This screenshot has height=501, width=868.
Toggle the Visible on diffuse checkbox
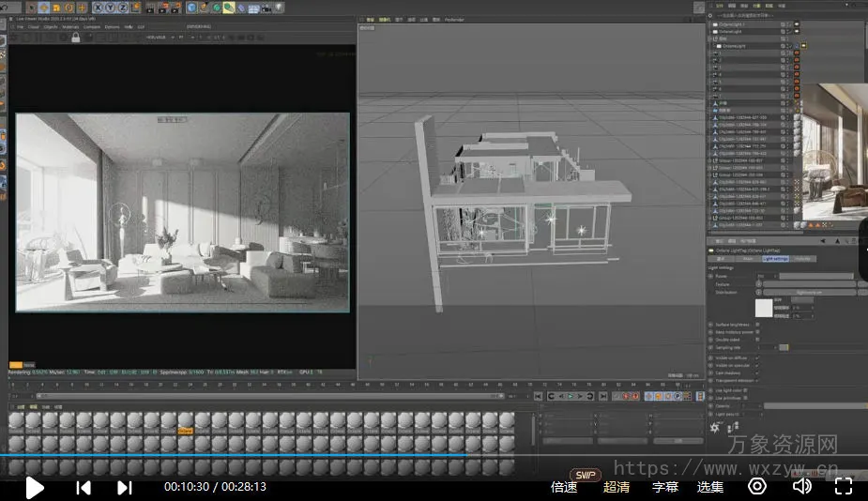pos(757,357)
